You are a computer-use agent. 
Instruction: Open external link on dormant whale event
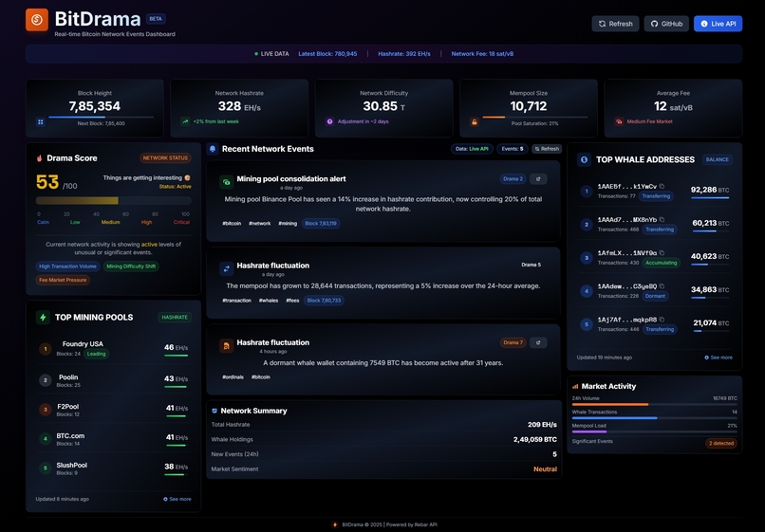click(538, 342)
